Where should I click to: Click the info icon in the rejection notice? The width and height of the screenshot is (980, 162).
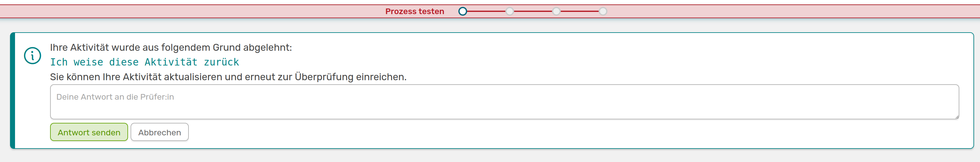pyautogui.click(x=32, y=56)
